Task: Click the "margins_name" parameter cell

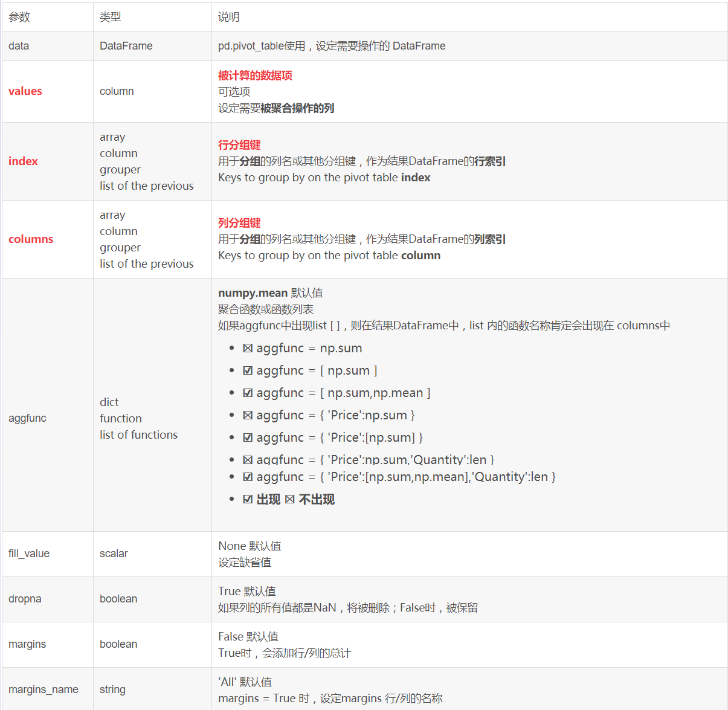Action: (x=43, y=689)
